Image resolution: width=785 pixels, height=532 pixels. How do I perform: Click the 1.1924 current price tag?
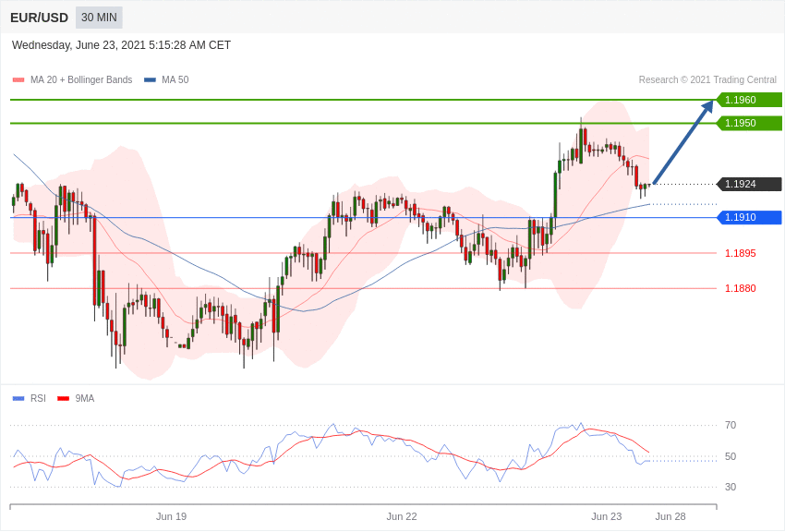(x=750, y=184)
